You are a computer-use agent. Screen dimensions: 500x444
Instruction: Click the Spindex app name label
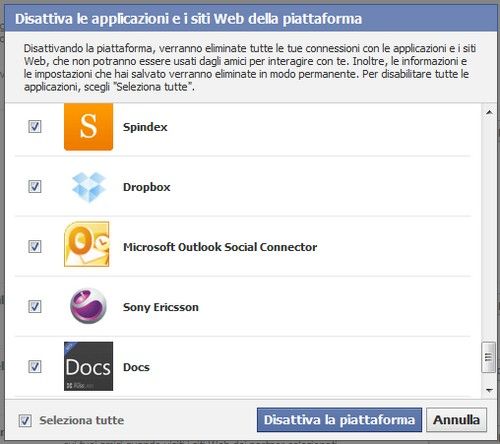pos(145,127)
